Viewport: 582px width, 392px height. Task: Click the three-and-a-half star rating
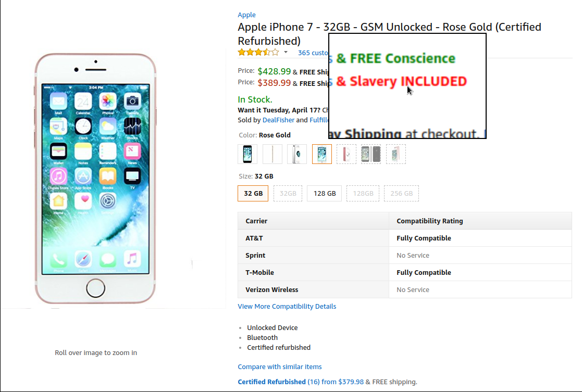(x=258, y=52)
